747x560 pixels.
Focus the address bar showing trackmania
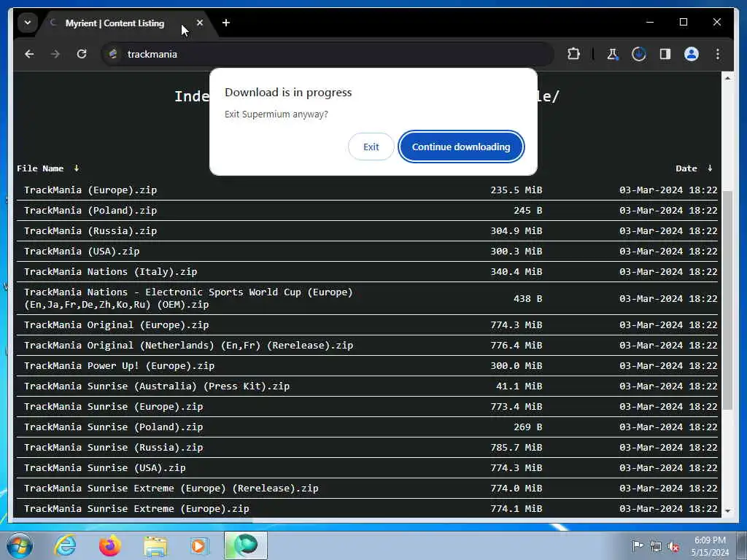tap(329, 54)
